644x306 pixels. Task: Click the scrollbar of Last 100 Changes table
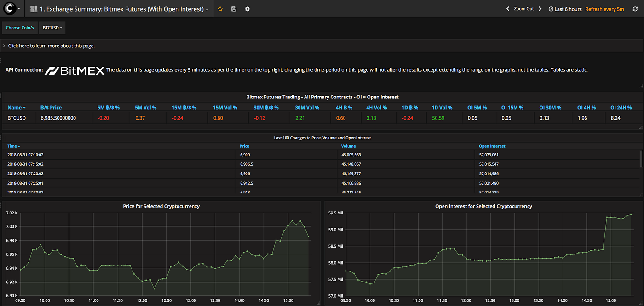point(641,158)
